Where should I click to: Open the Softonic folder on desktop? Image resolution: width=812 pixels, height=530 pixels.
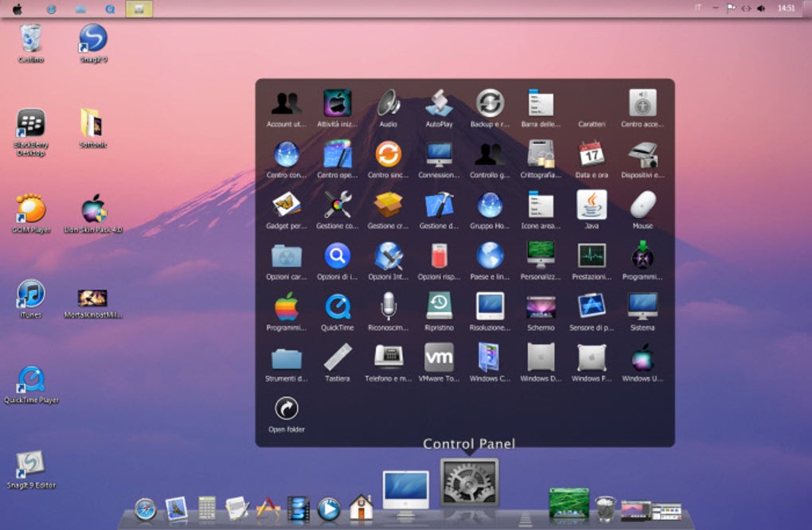pos(93,128)
